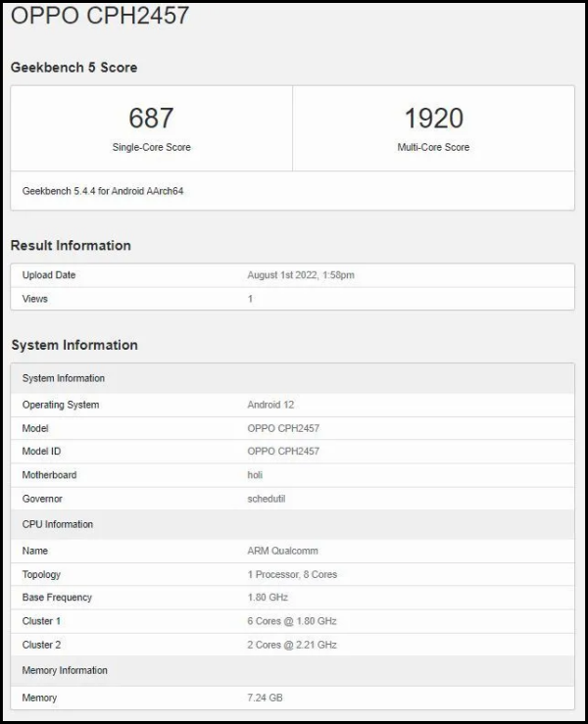Click the CPU Name row label
588x724 pixels.
point(35,551)
